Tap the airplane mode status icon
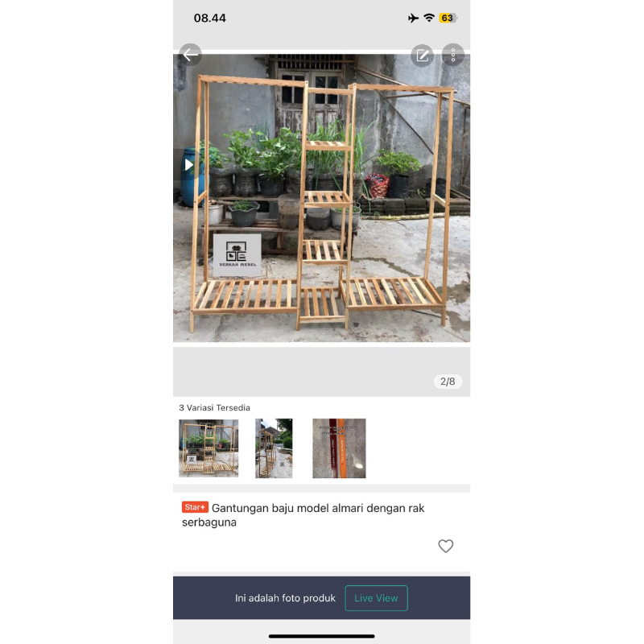 413,18
